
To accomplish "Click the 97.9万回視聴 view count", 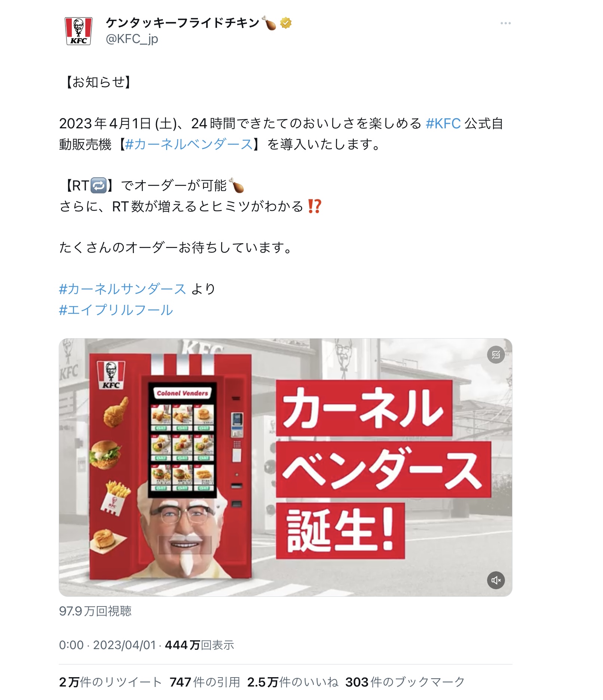I will point(95,611).
